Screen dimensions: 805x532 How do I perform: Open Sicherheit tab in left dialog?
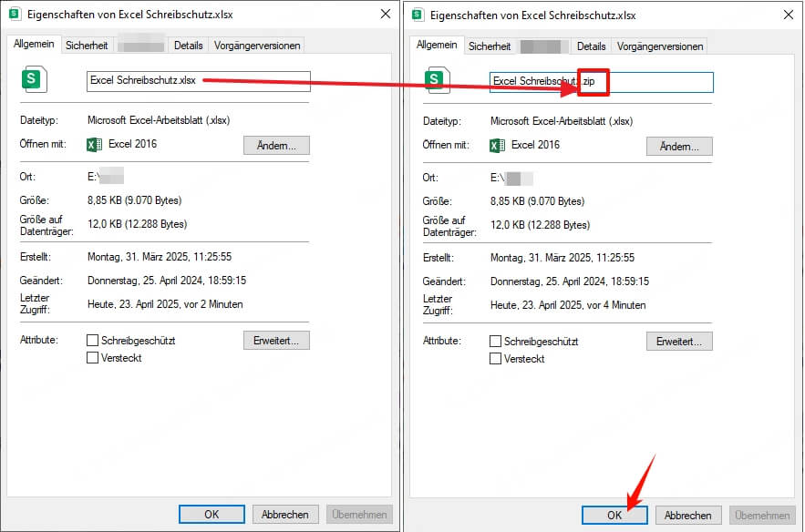(87, 46)
